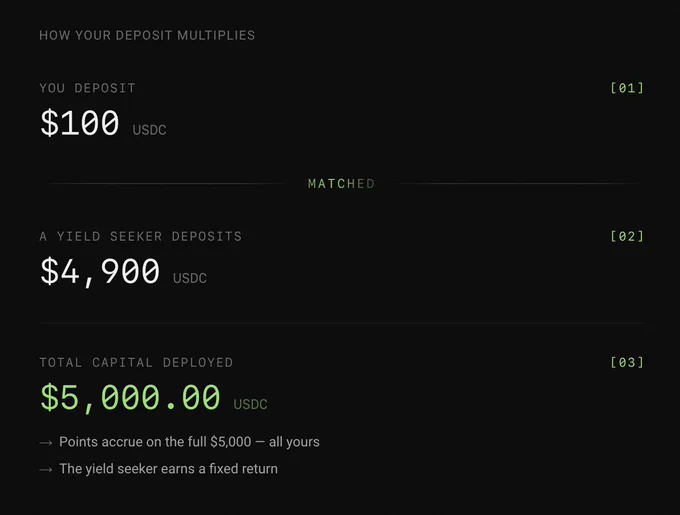Click A YIELD SEEKER DEPOSITS label
Viewport: 680px width, 515px height.
pyautogui.click(x=141, y=236)
